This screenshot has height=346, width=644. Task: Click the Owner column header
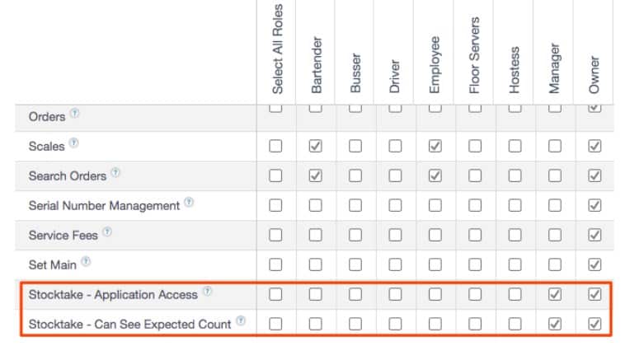pyautogui.click(x=594, y=75)
